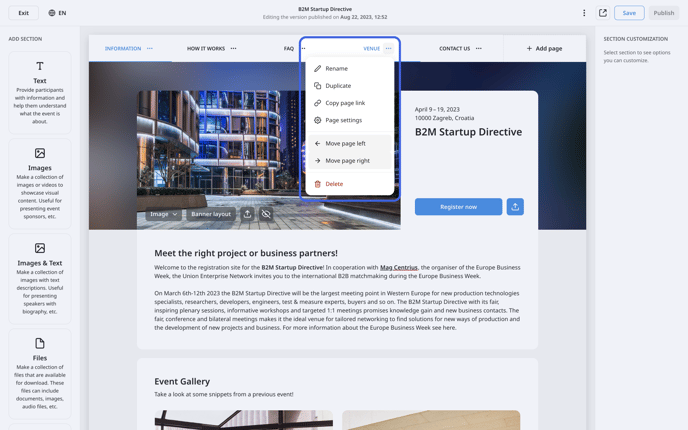Open options for How It Works page
Screen dimensions: 688x430
(233, 48)
